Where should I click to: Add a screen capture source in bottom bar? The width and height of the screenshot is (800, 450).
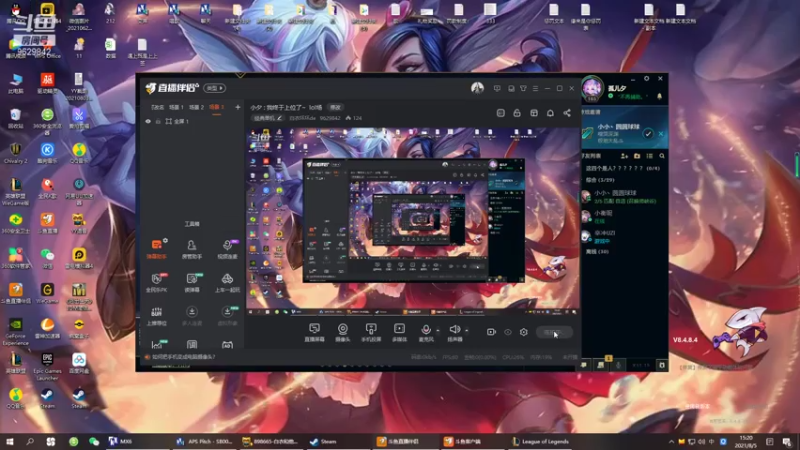[x=314, y=332]
